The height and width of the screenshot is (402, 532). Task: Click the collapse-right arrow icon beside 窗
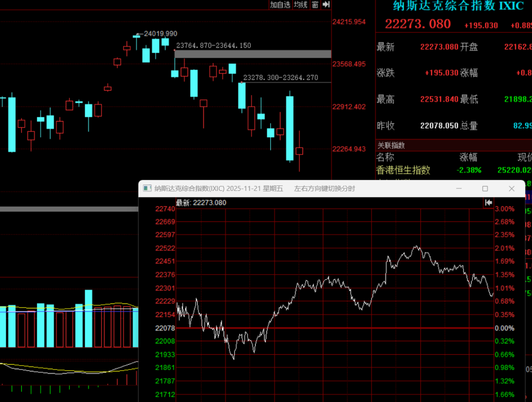click(326, 5)
